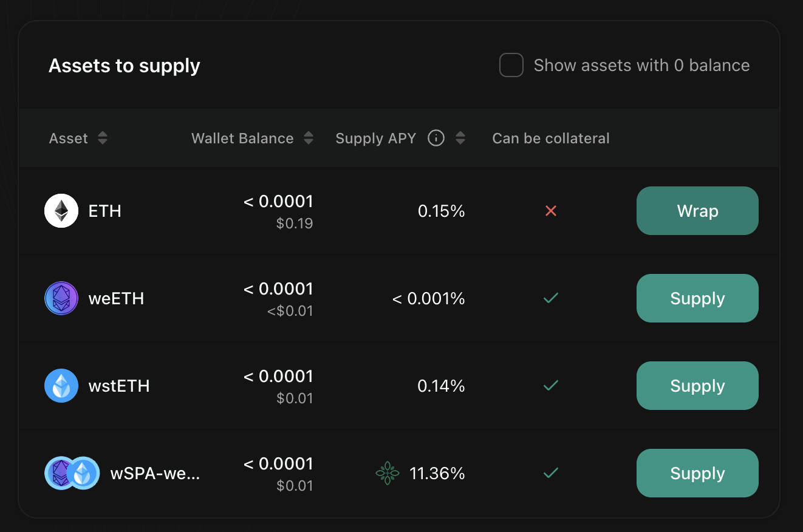Click the Can be collateral column header
Viewport: 803px width, 532px height.
click(x=550, y=138)
